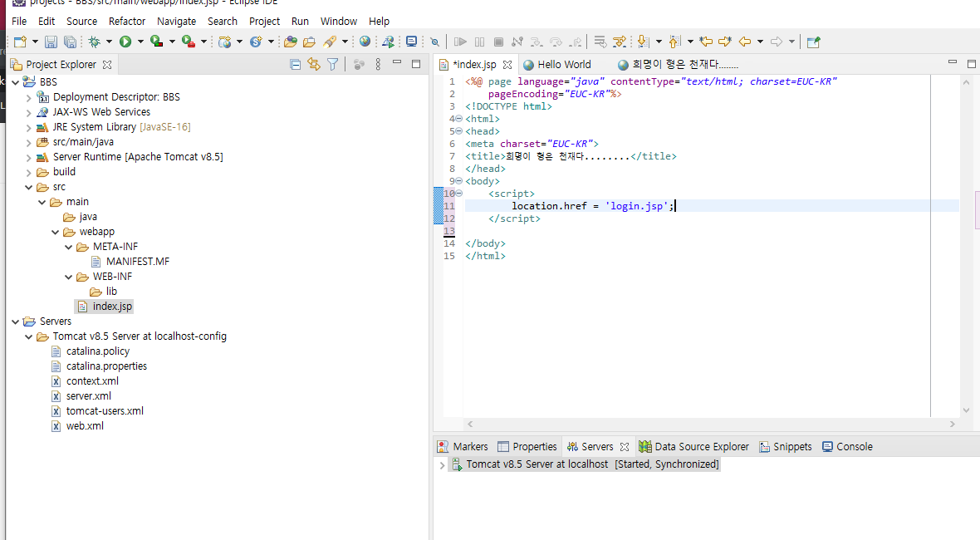Viewport: 980px width, 540px height.
Task: Select server.xml under Tomcat config
Action: (x=81, y=396)
